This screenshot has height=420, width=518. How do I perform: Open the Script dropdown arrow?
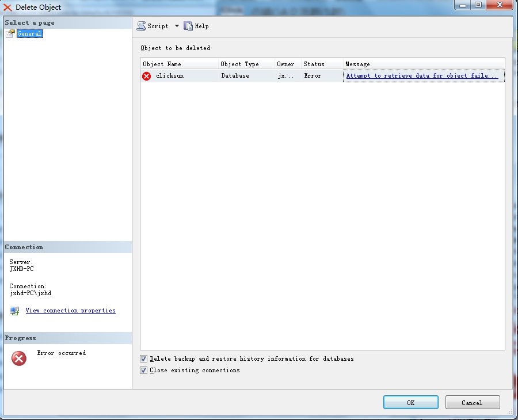click(x=177, y=26)
